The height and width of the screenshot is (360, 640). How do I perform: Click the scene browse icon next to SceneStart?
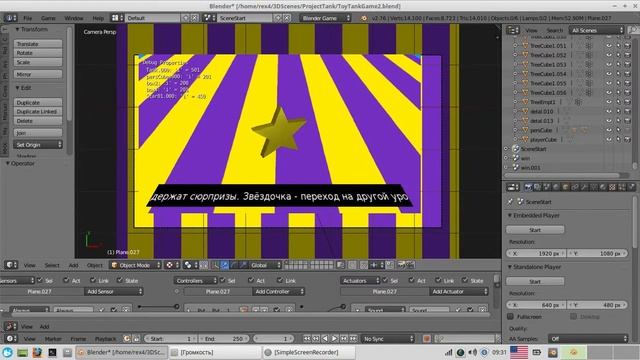tap(209, 18)
